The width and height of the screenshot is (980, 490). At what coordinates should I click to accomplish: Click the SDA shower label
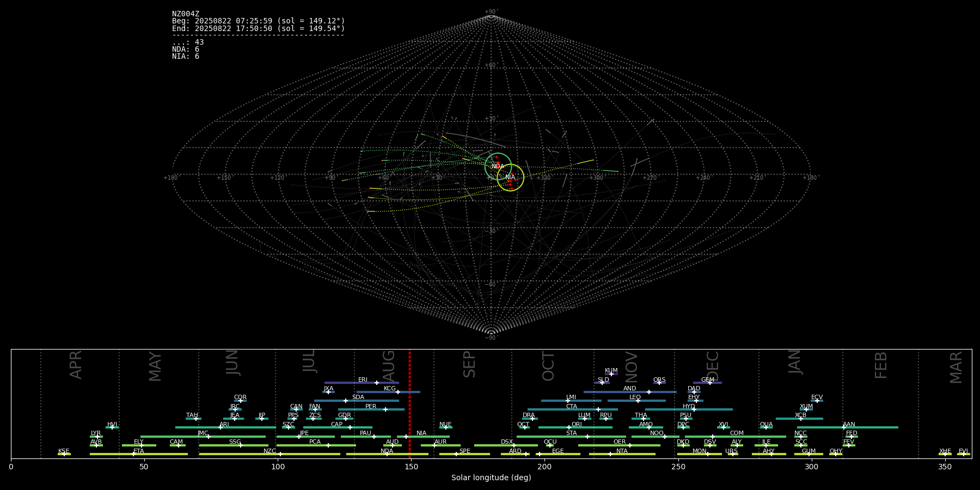tap(358, 397)
